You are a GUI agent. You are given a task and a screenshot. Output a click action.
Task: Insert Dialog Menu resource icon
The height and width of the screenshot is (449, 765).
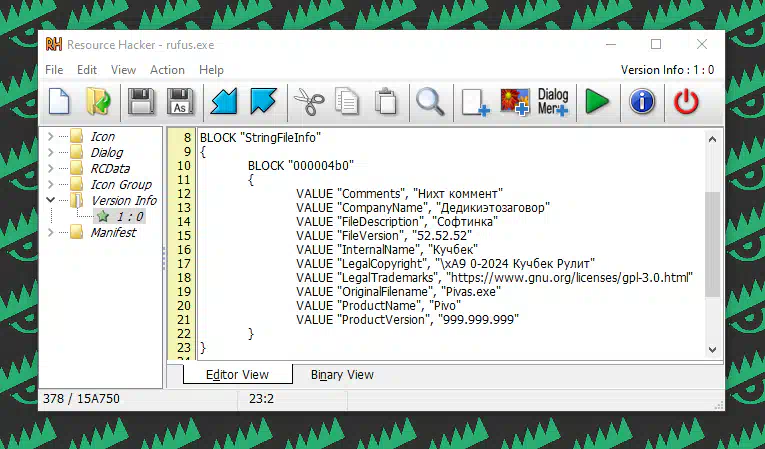[x=553, y=102]
